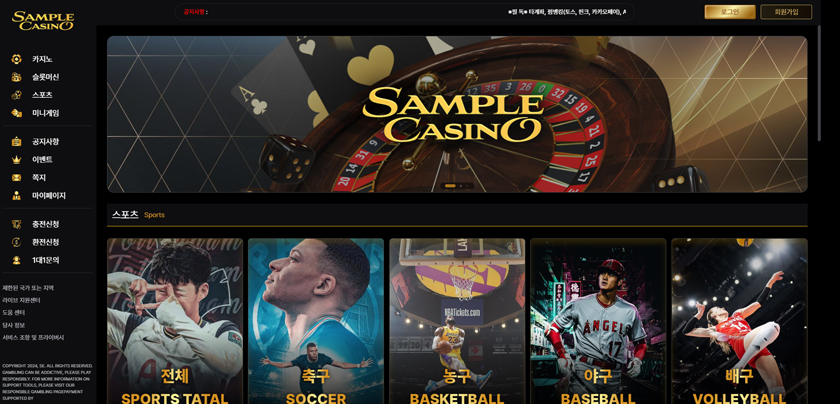Select the 축구 SOCCER category card
Viewport: 840px width, 404px height.
(x=316, y=321)
